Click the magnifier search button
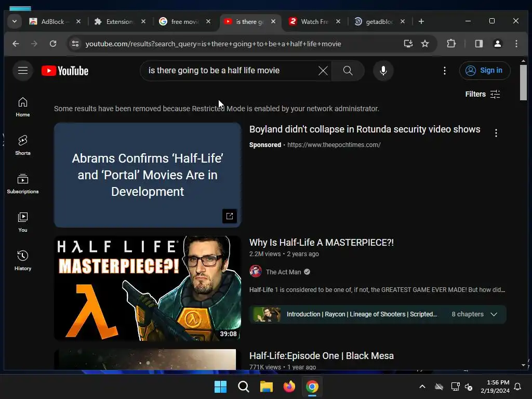Viewport: 532px width, 399px height. (348, 71)
